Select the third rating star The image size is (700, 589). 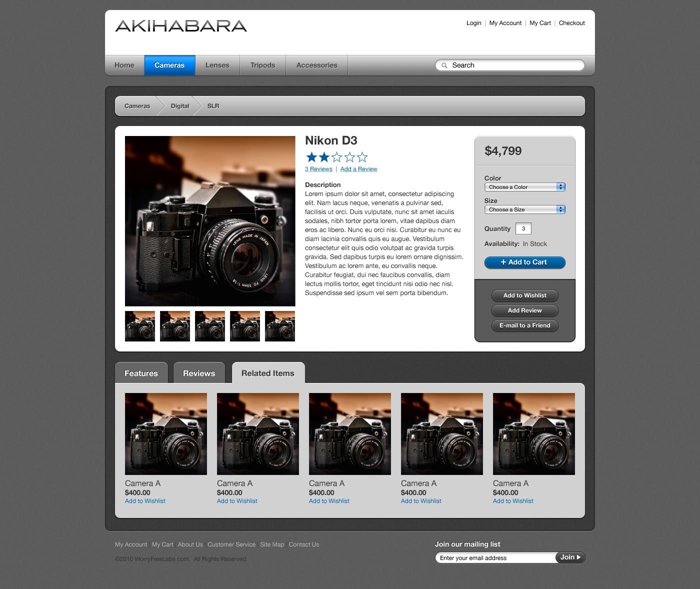coord(337,157)
